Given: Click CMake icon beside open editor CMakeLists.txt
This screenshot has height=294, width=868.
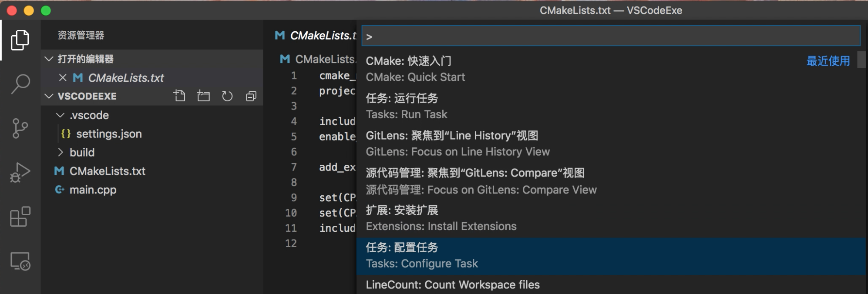Looking at the screenshot, I should (78, 77).
